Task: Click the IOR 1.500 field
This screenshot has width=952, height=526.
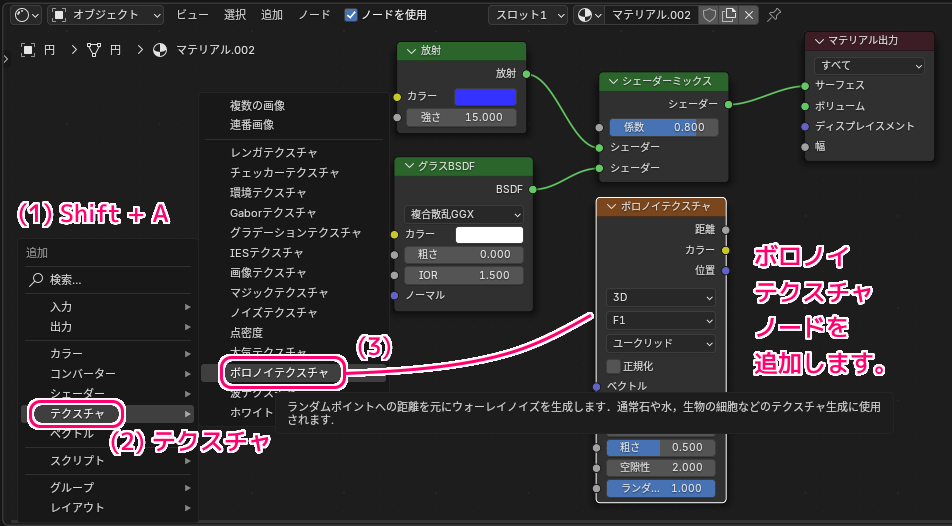Action: 463,275
